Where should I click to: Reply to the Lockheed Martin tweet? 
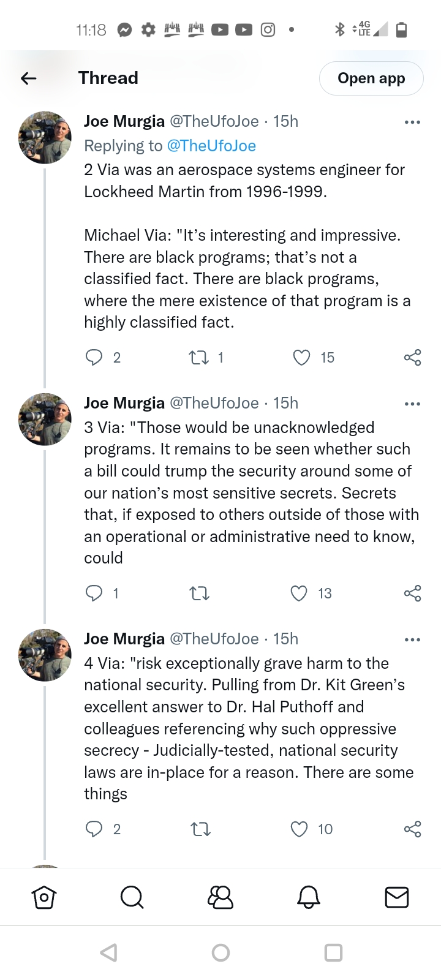[94, 357]
